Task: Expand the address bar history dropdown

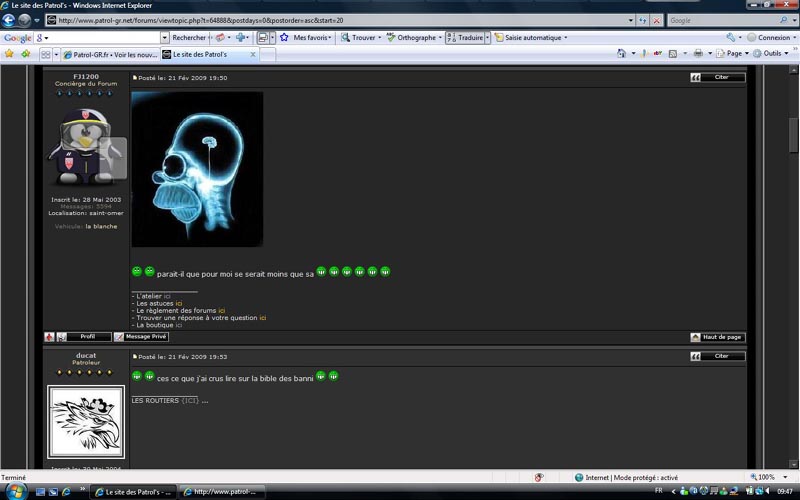Action: pos(631,20)
